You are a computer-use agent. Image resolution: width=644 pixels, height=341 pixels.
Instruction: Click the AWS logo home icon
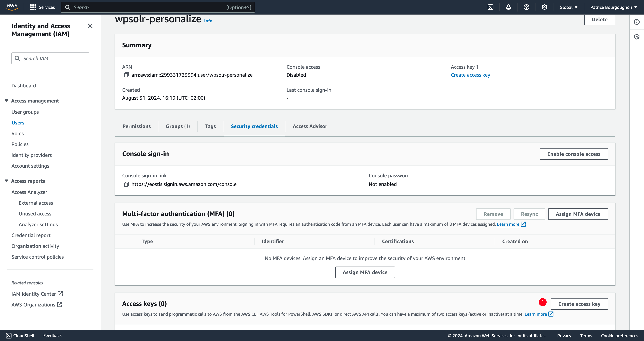12,7
